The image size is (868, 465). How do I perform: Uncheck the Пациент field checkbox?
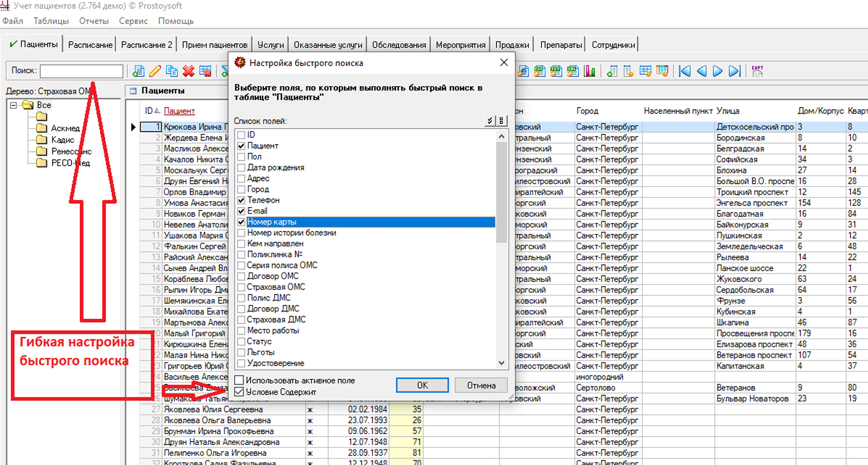241,146
